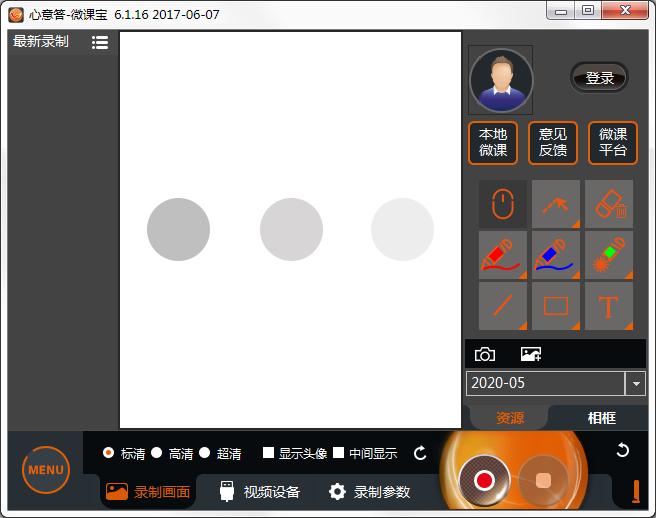Choose the red pen tool

(502, 255)
